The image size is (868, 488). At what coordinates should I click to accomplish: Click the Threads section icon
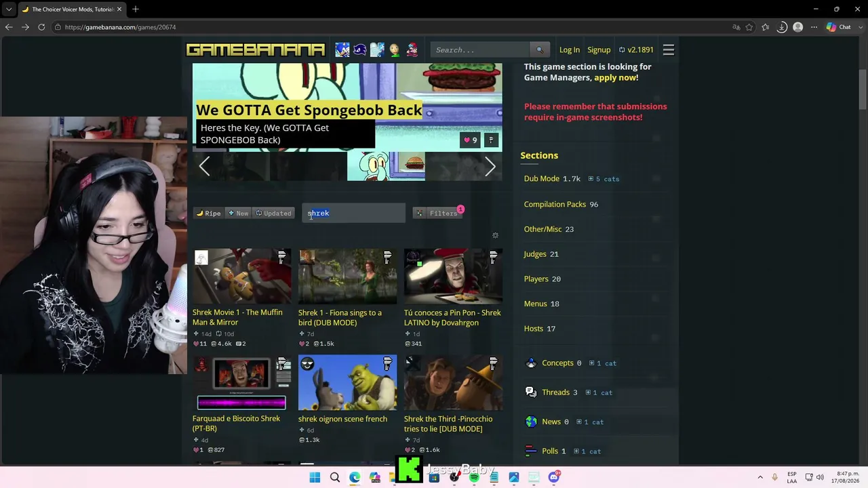tap(531, 392)
